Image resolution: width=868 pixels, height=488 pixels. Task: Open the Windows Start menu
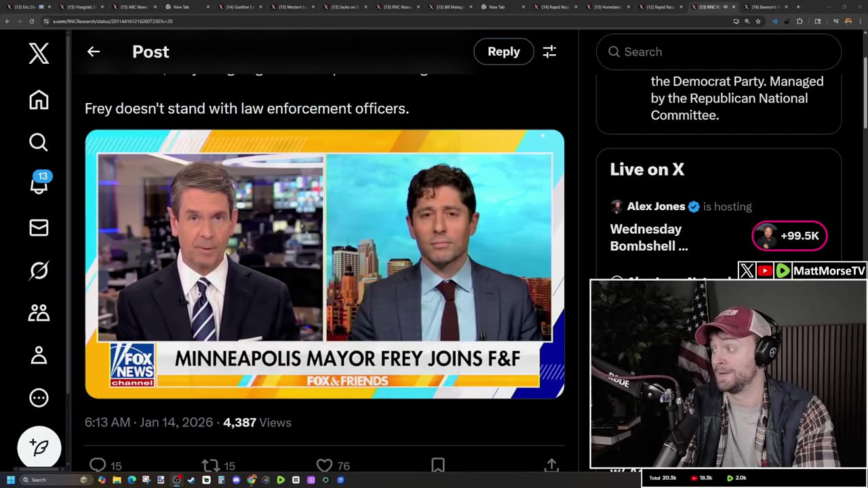(x=11, y=480)
